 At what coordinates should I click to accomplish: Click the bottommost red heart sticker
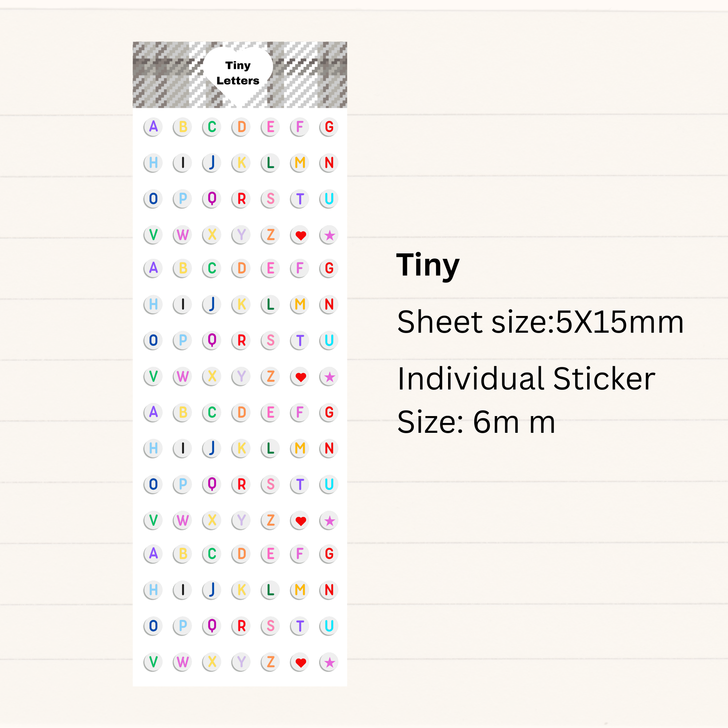(300, 662)
